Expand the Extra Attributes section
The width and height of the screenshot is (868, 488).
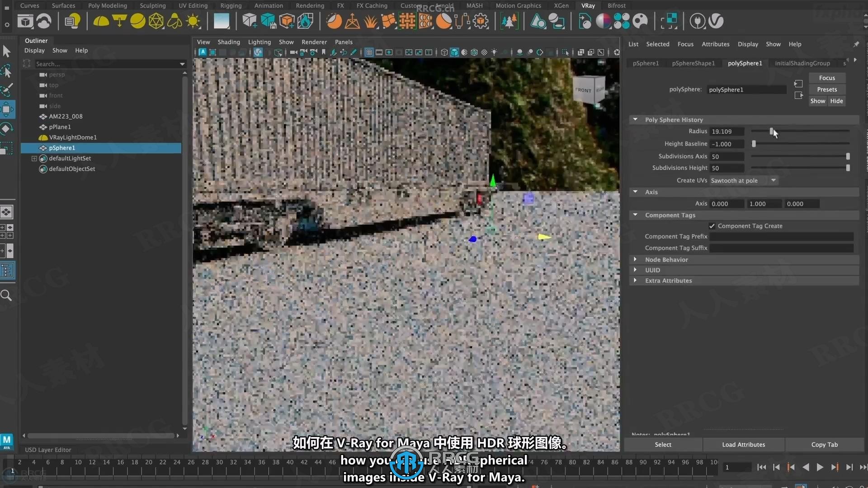tap(635, 281)
